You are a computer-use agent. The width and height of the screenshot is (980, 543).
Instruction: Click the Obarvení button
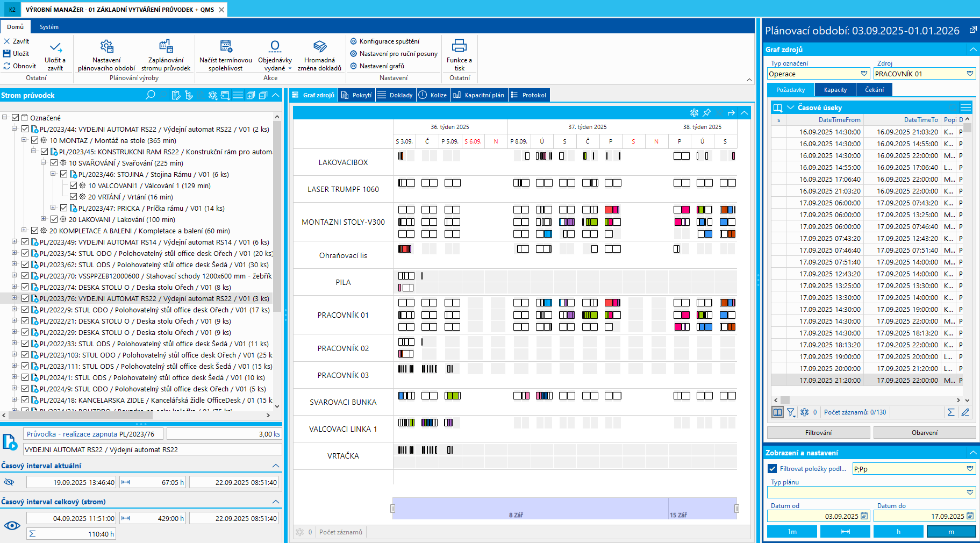pos(925,433)
